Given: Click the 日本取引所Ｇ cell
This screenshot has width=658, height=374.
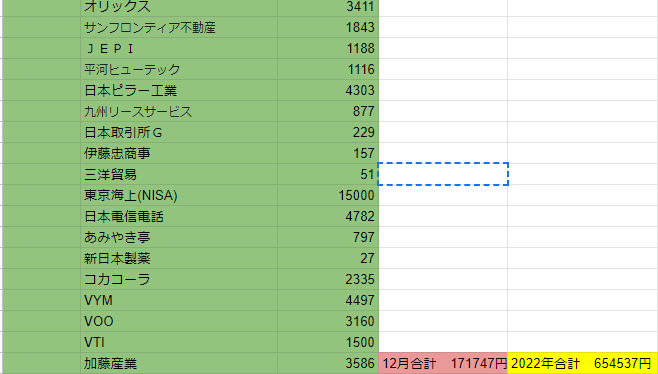Looking at the screenshot, I should point(179,132).
